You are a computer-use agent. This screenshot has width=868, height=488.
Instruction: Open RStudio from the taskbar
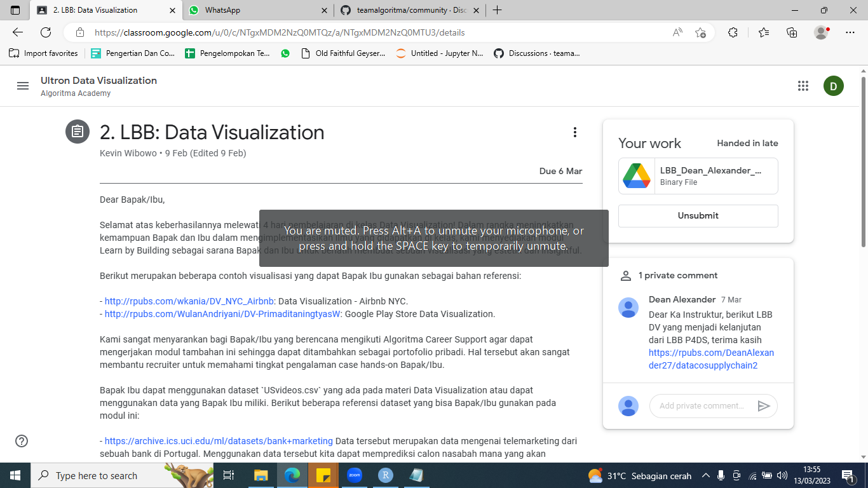[x=386, y=475]
